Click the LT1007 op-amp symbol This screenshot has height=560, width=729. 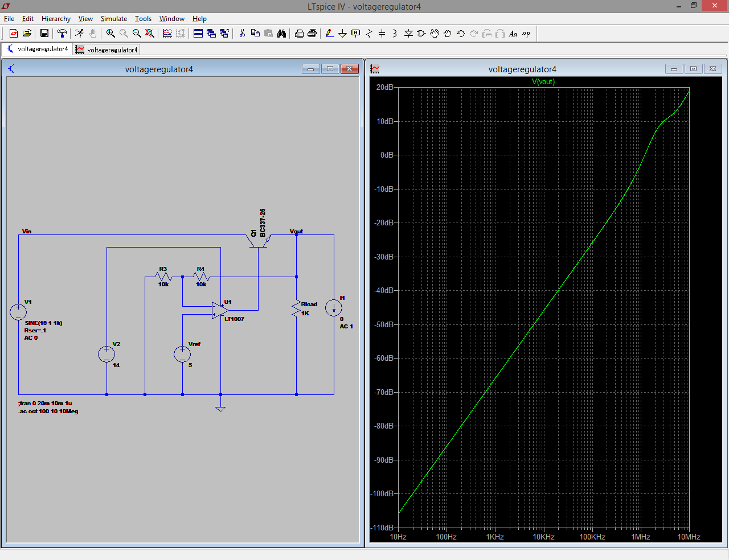pos(220,311)
